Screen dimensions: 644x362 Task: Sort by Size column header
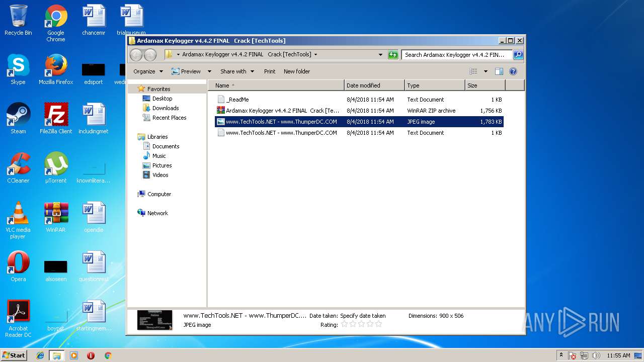(x=484, y=85)
